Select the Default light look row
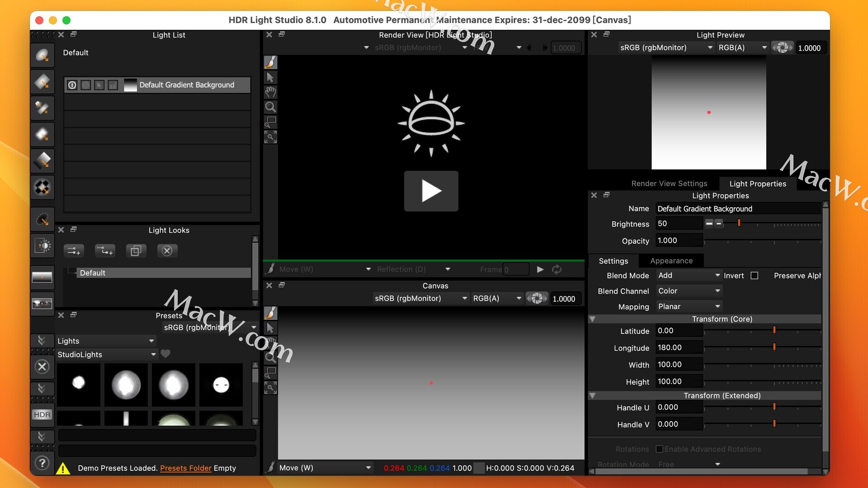 click(x=165, y=273)
